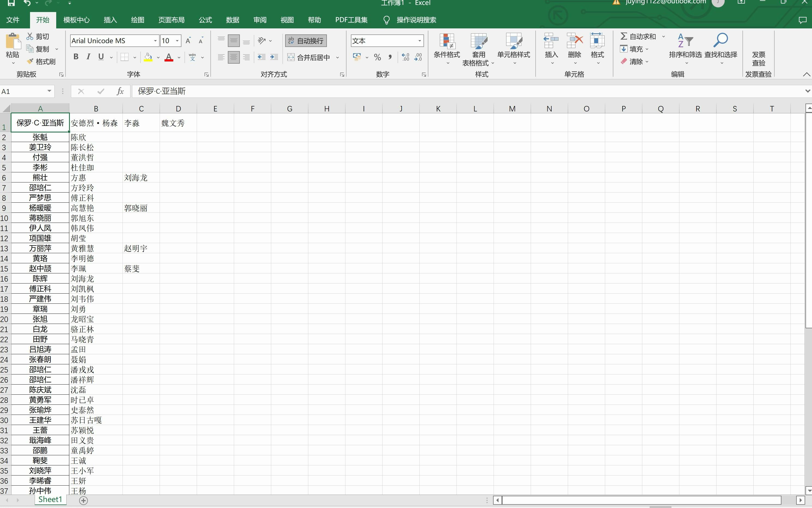Click the insert function fx icon
This screenshot has height=508, width=812.
(120, 91)
